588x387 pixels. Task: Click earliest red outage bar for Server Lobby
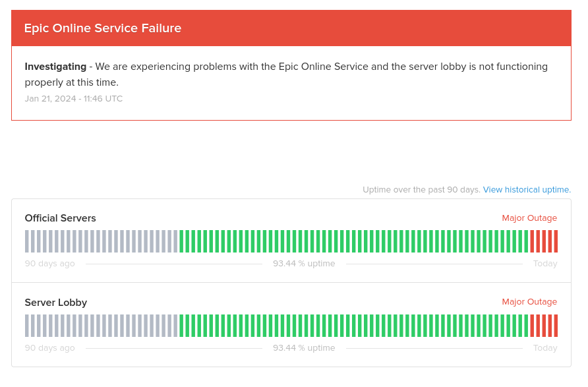point(532,326)
